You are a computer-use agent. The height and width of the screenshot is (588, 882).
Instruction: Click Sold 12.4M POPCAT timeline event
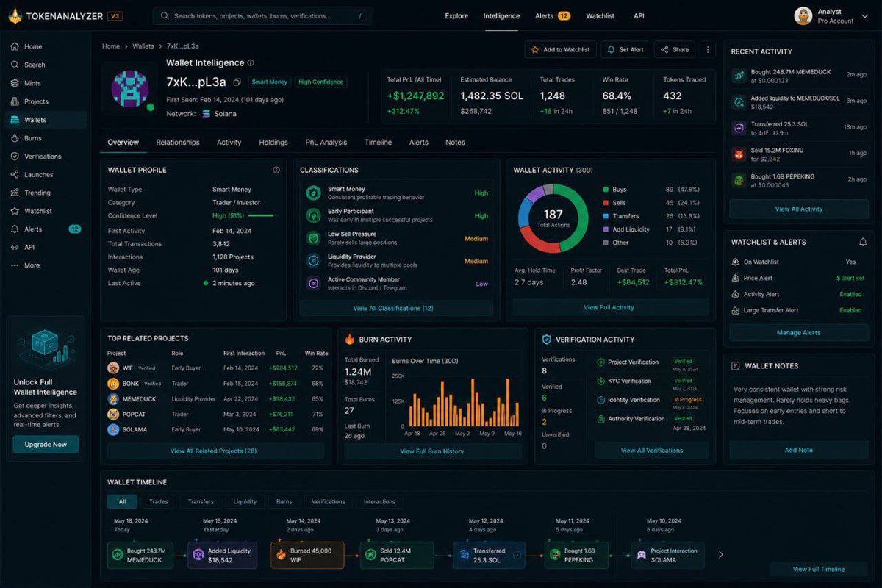click(397, 556)
